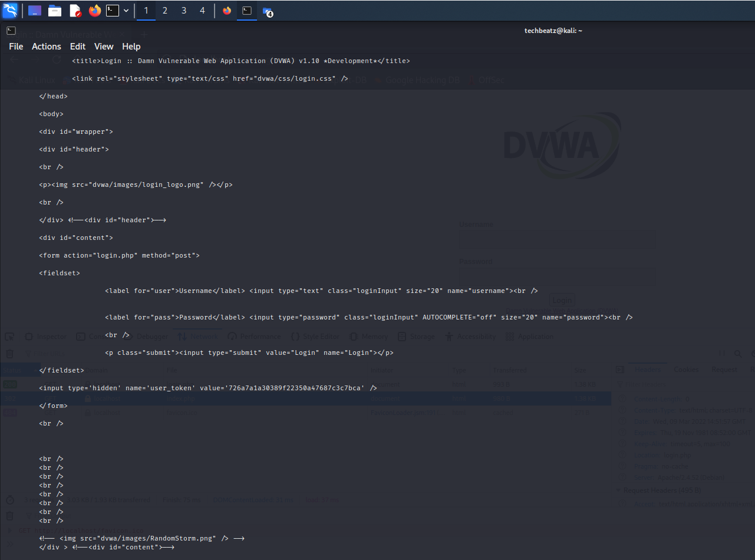The height and width of the screenshot is (560, 755).
Task: Click the opening <fieldset> tag line
Action: (x=60, y=273)
